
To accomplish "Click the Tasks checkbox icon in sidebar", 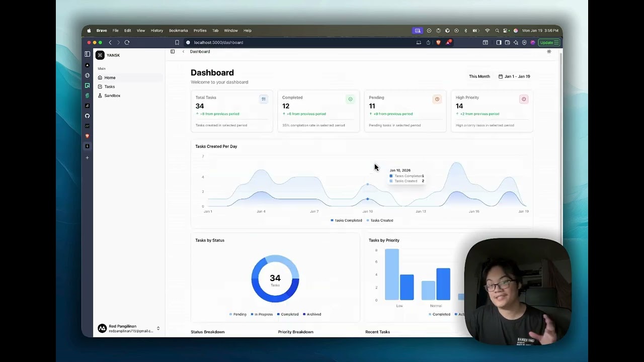I will point(100,86).
